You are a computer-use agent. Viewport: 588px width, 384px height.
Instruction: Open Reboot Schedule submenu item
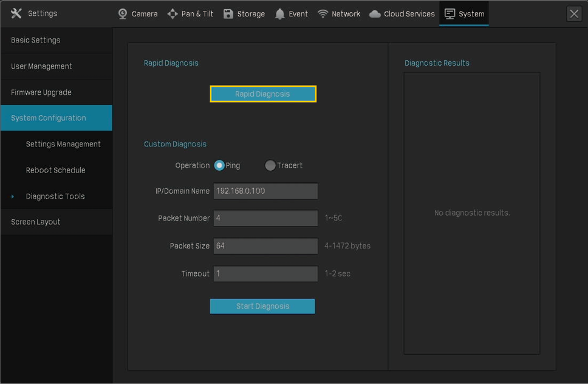(x=55, y=170)
